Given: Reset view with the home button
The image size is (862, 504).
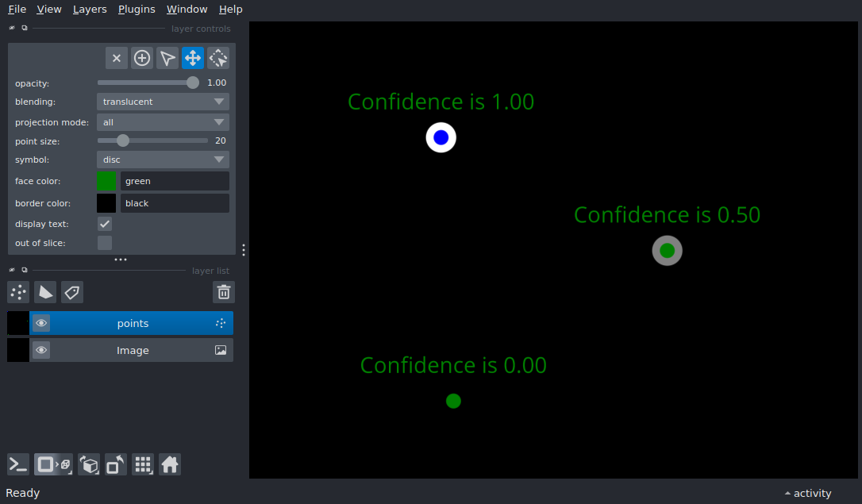Looking at the screenshot, I should [170, 464].
